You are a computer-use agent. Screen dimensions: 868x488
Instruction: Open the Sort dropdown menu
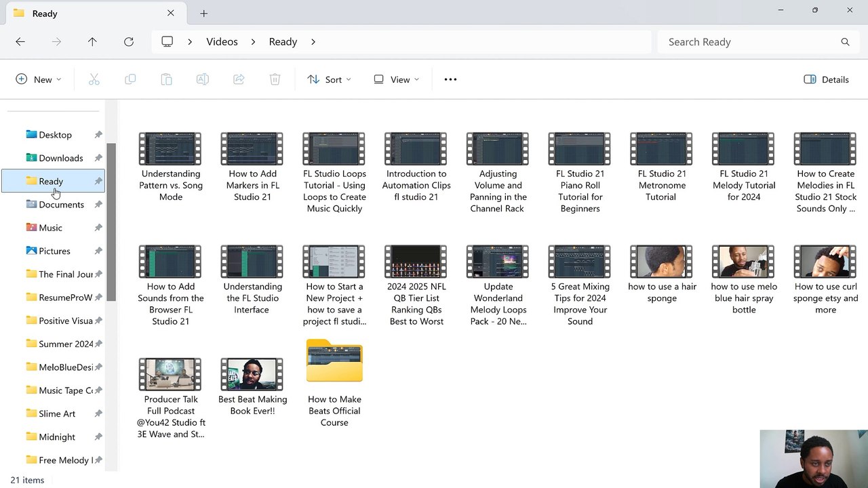(x=329, y=79)
